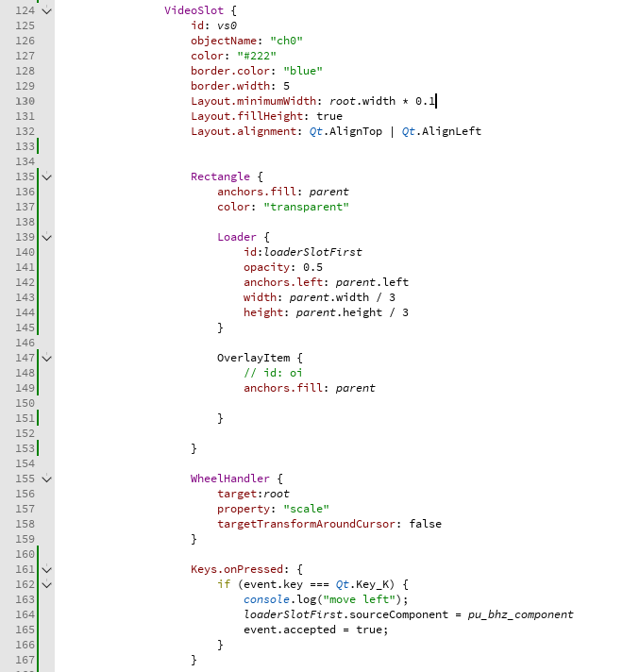The width and height of the screenshot is (640, 672).
Task: Click line number 130 in the gutter
Action: point(25,101)
